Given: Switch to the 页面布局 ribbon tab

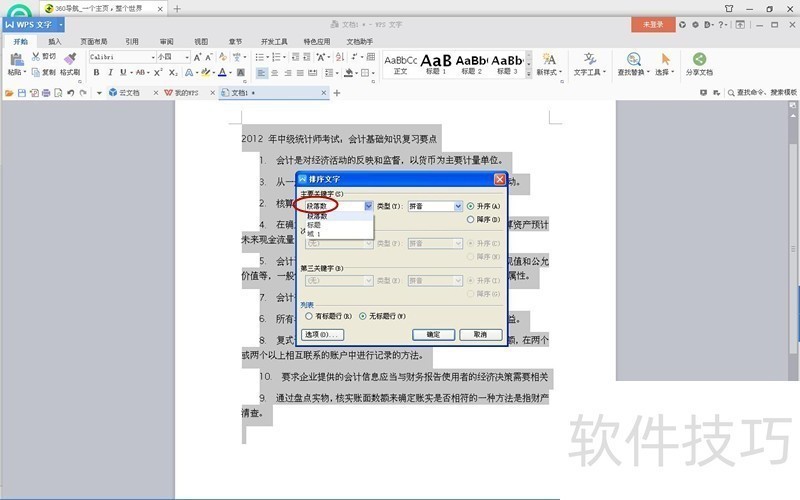Looking at the screenshot, I should [x=93, y=41].
